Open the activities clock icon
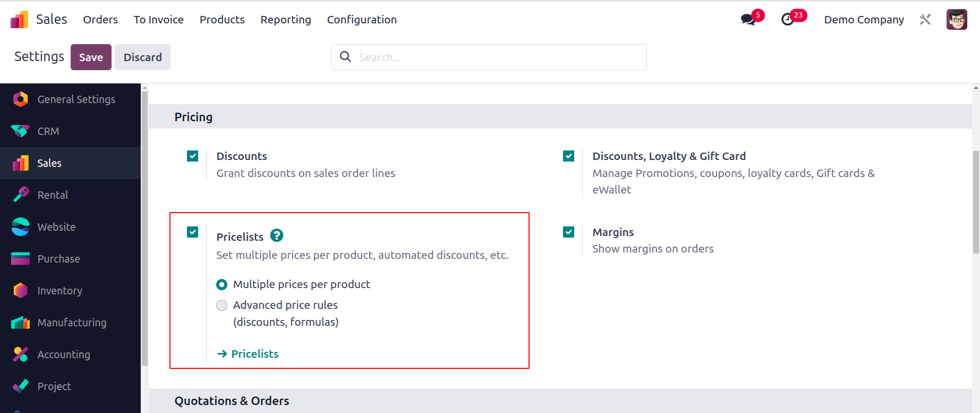This screenshot has height=413, width=980. click(787, 20)
